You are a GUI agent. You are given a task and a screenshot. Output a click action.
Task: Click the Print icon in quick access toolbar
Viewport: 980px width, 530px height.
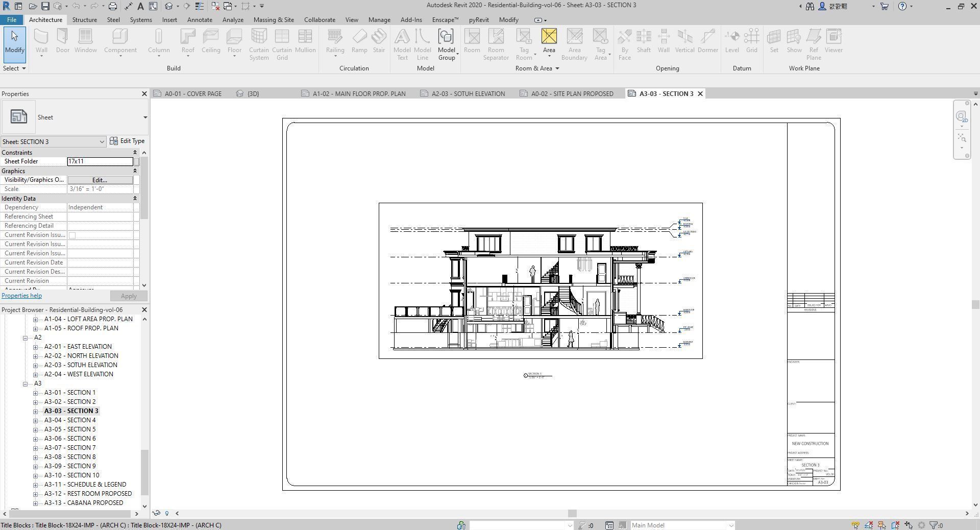point(112,6)
